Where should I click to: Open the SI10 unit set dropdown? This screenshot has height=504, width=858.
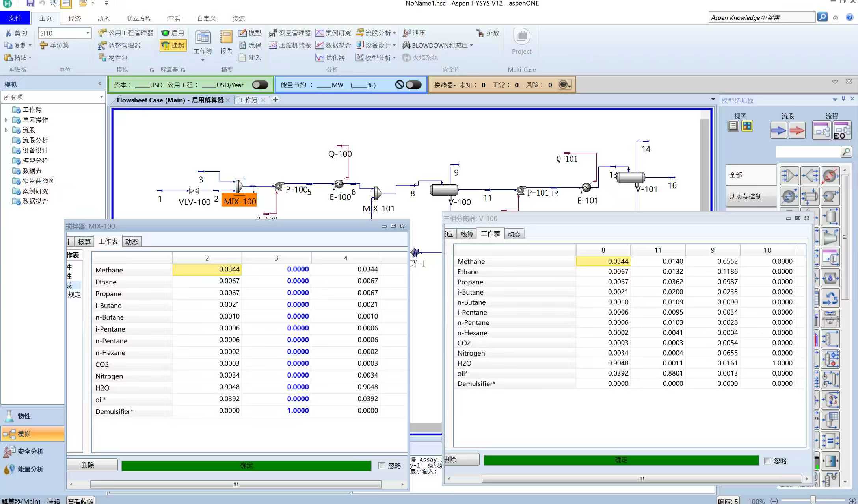point(87,33)
